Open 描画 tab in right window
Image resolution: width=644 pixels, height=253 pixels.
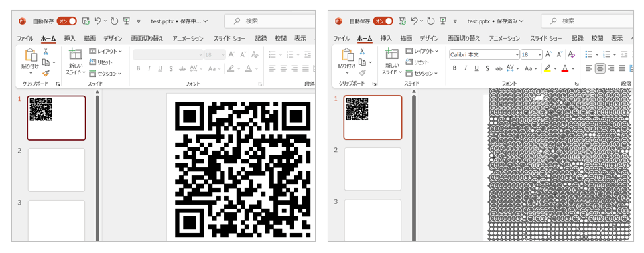coord(406,39)
